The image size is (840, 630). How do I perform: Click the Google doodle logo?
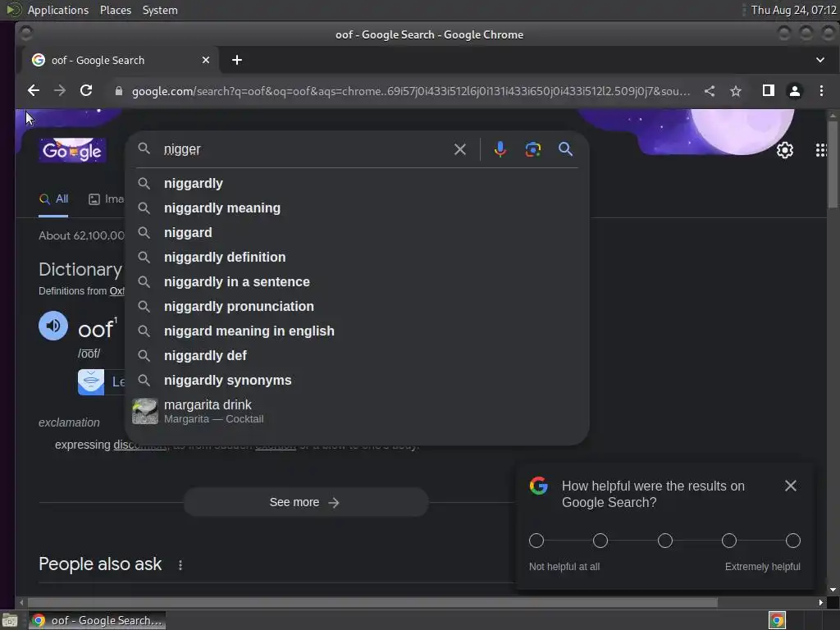pos(72,150)
